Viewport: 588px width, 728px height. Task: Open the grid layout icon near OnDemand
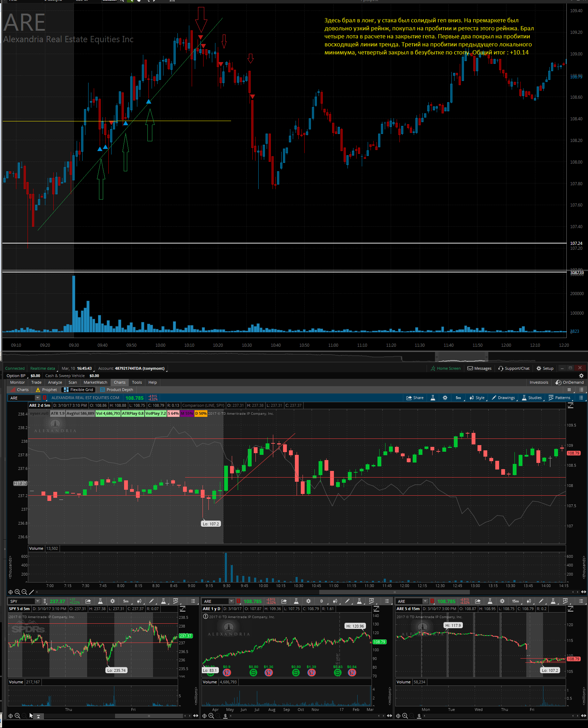click(x=569, y=390)
